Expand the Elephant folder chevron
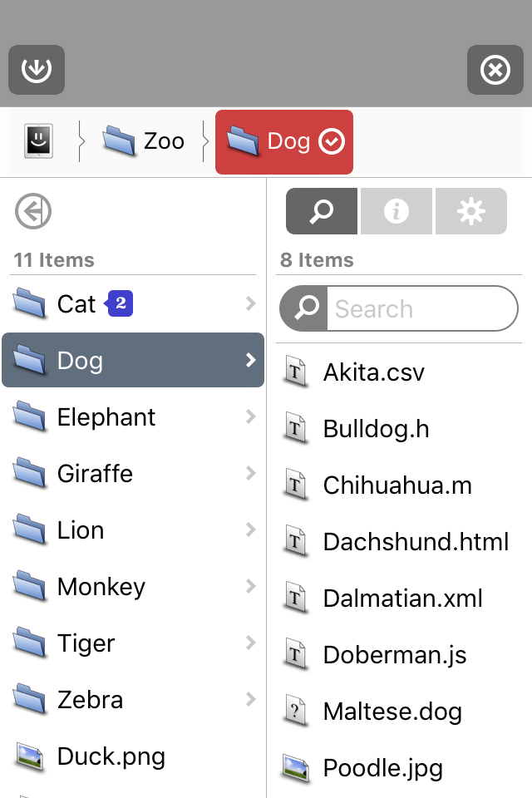532x798 pixels. click(250, 417)
